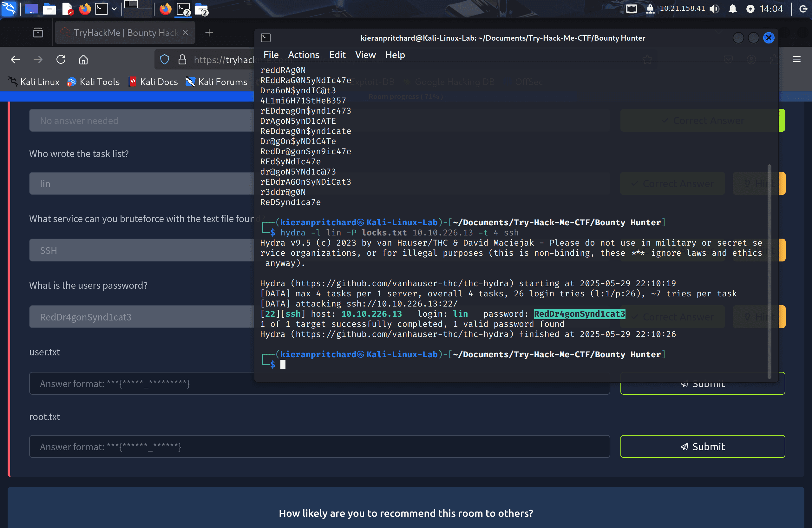The width and height of the screenshot is (812, 528).
Task: Select terminal windows group in taskbar
Action: tap(183, 9)
